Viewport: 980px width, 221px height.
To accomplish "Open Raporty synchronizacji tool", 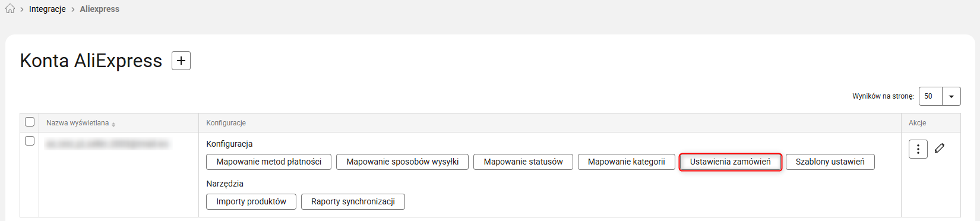I will coord(353,201).
